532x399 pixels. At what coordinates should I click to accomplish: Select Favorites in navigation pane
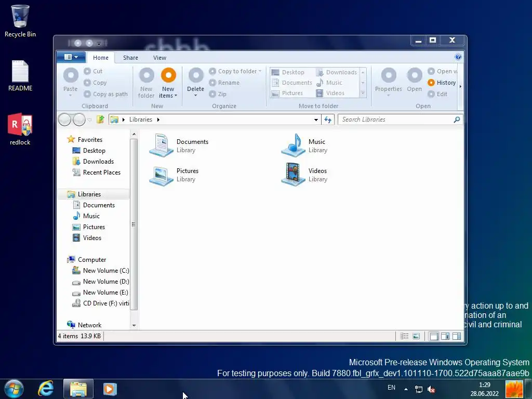point(85,139)
